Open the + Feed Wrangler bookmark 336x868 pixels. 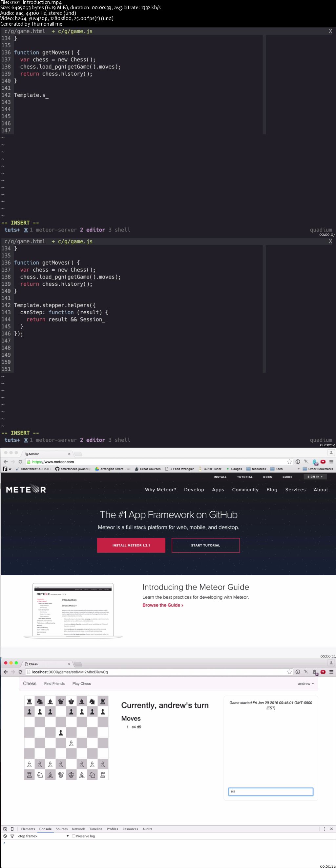(179, 469)
